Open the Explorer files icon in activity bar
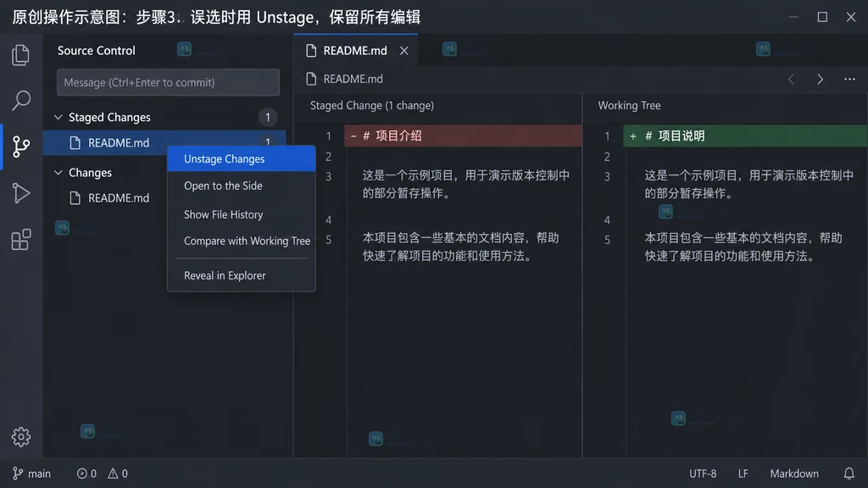 (21, 55)
